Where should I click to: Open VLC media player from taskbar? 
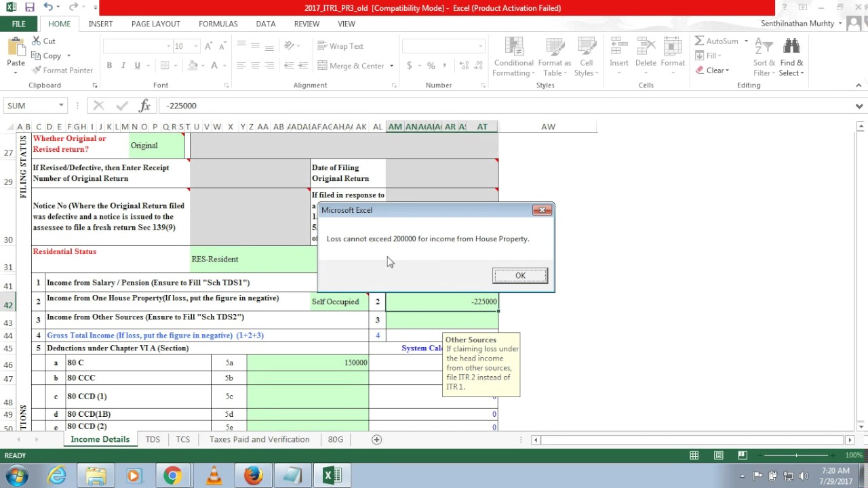214,476
